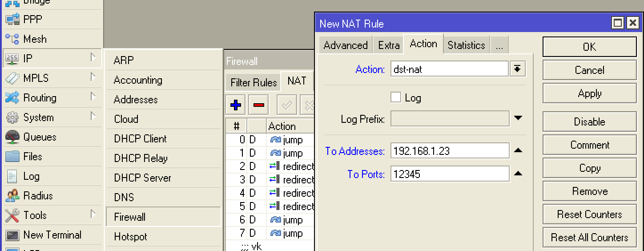Click the Tools wrench icon
The height and width of the screenshot is (251, 644).
(x=12, y=215)
